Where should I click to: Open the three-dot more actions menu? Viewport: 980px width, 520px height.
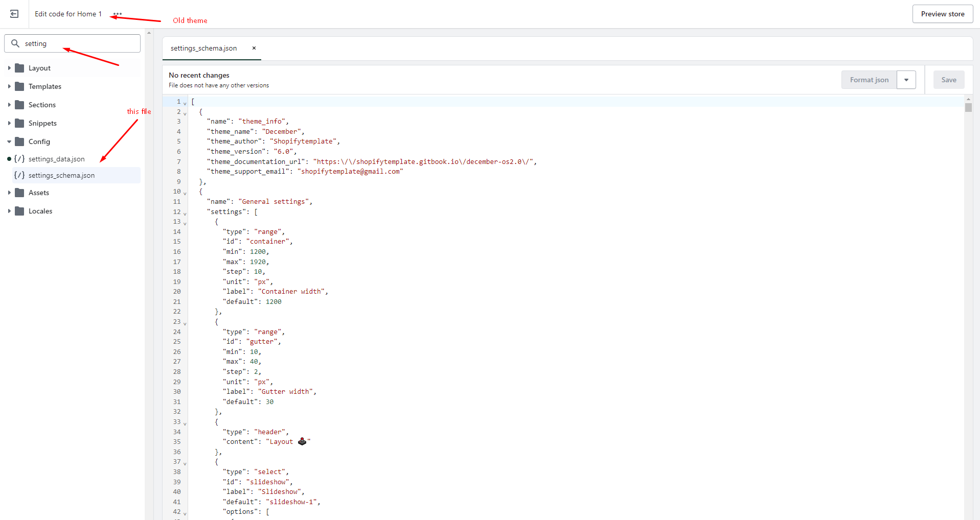[118, 14]
